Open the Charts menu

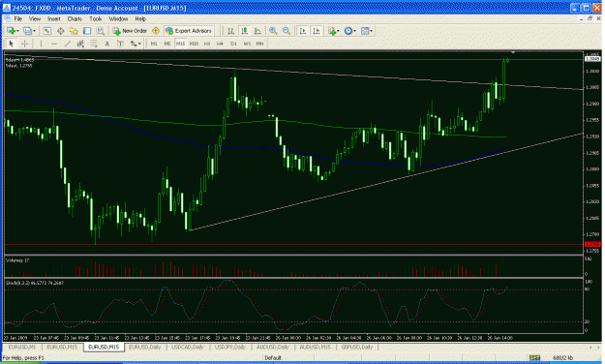pos(75,19)
